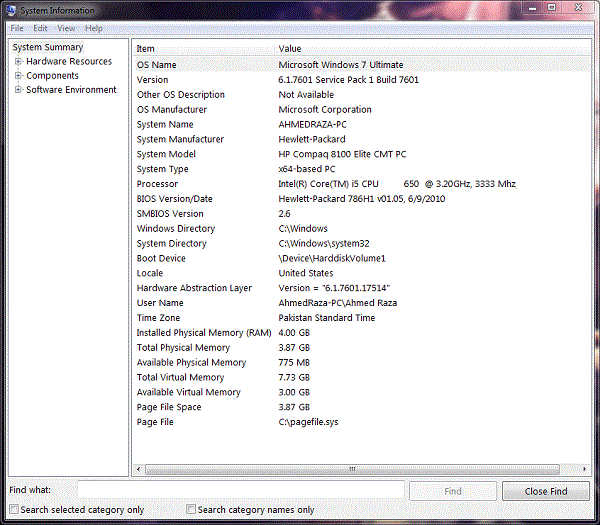Open the Edit menu
Viewport: 600px width, 525px height.
point(40,28)
